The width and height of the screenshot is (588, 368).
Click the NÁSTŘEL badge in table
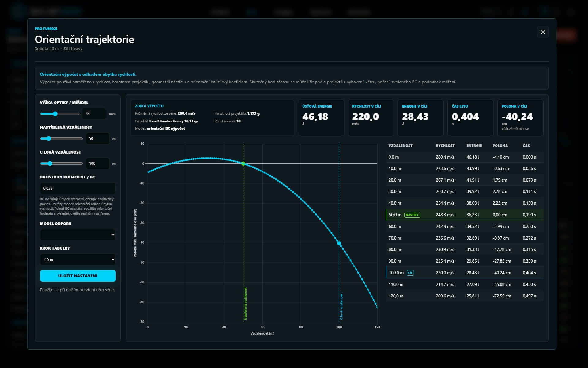412,215
